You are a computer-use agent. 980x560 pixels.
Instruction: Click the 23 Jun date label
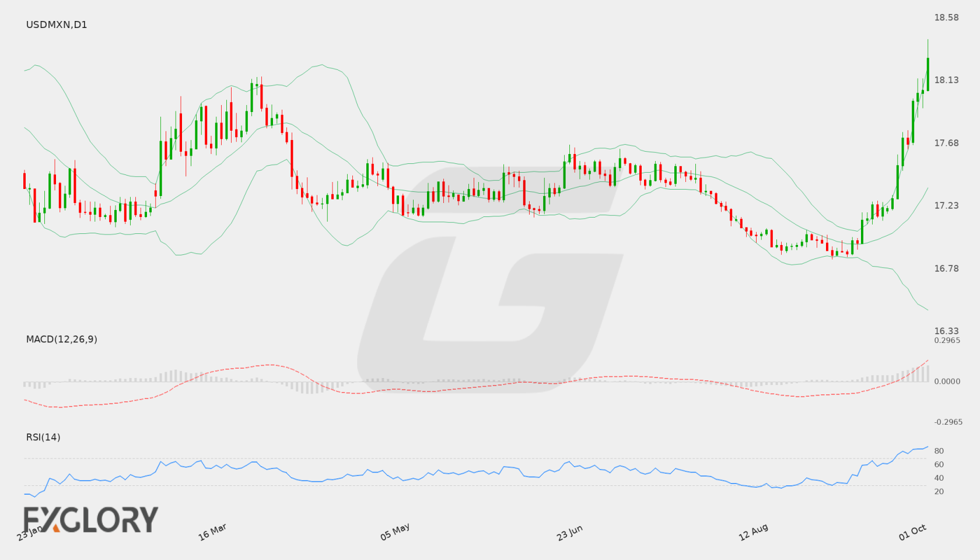pos(570,532)
